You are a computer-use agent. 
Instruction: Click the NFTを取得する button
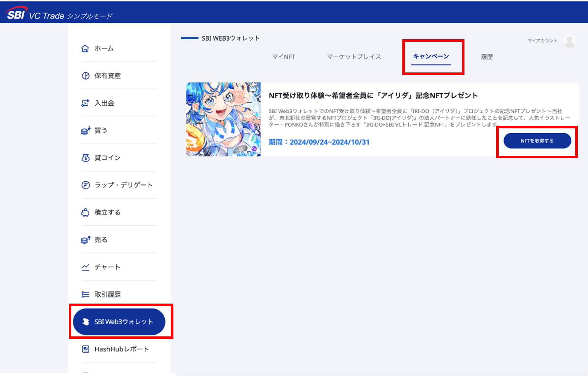tap(537, 141)
